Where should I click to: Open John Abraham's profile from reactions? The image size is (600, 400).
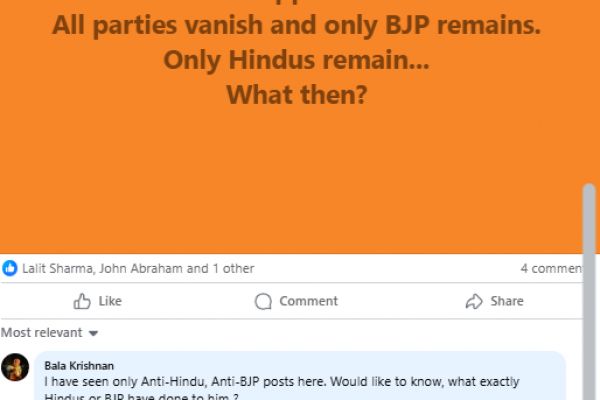coord(140,268)
